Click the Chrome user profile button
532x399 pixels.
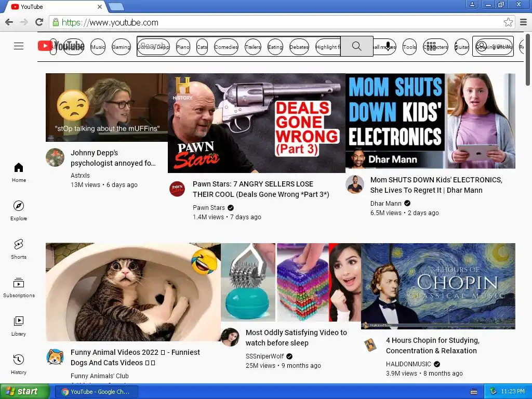coord(472,4)
